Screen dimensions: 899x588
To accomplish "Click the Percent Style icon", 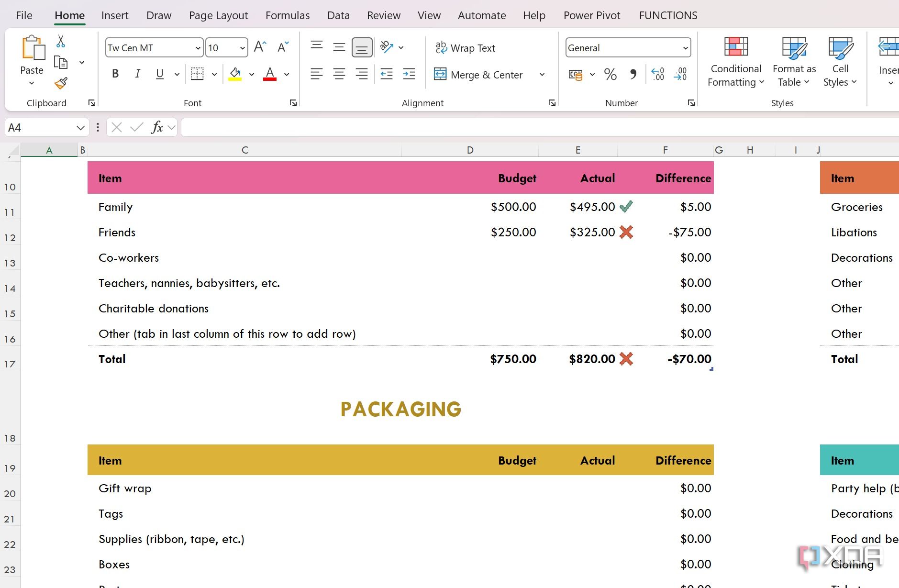I will 610,74.
